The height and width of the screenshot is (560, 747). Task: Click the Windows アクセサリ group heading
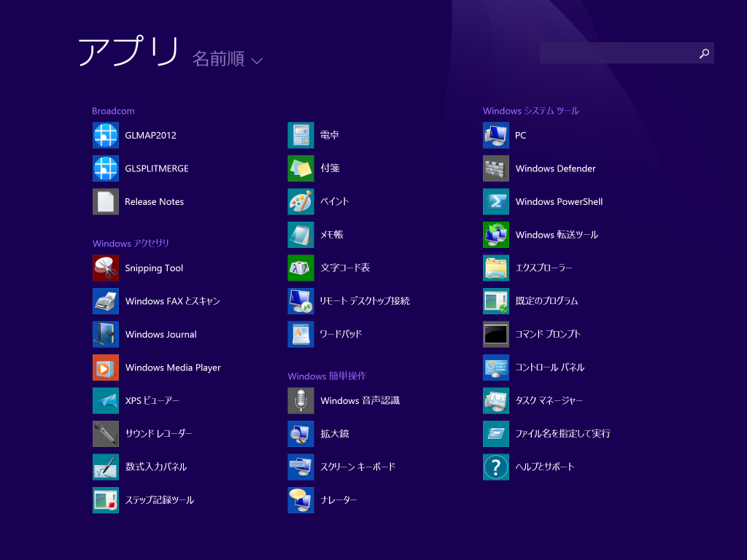pos(131,244)
